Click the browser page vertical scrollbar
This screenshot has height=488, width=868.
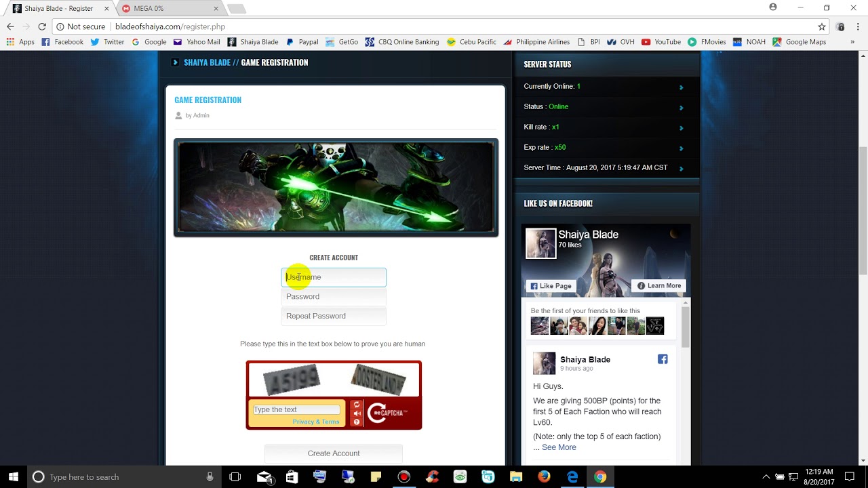(x=863, y=210)
